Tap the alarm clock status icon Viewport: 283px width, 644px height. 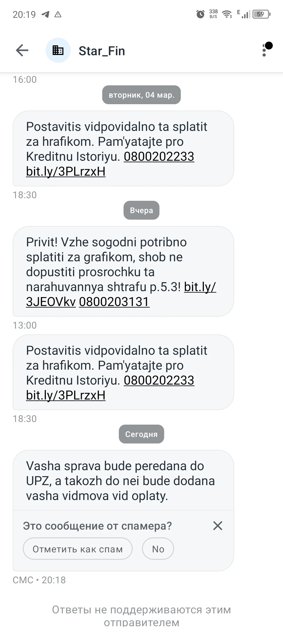coord(200,14)
